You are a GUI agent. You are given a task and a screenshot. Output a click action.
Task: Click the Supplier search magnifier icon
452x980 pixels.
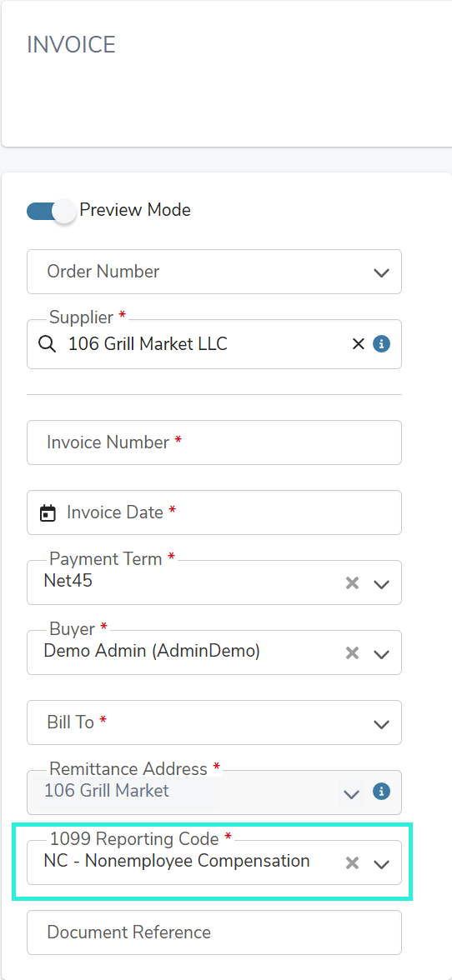coord(48,343)
